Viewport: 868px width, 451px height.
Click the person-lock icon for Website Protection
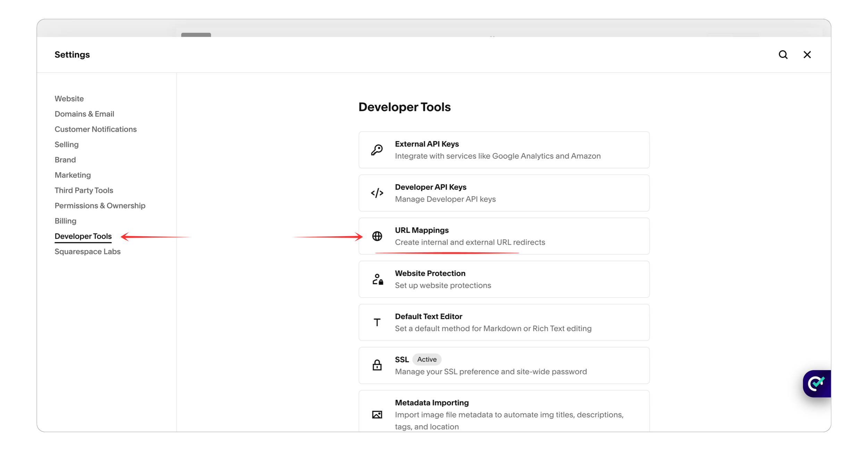377,279
